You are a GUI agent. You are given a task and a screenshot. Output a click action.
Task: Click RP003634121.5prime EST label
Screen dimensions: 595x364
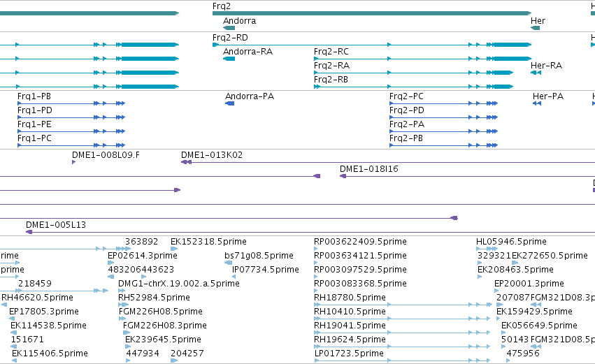[360, 256]
